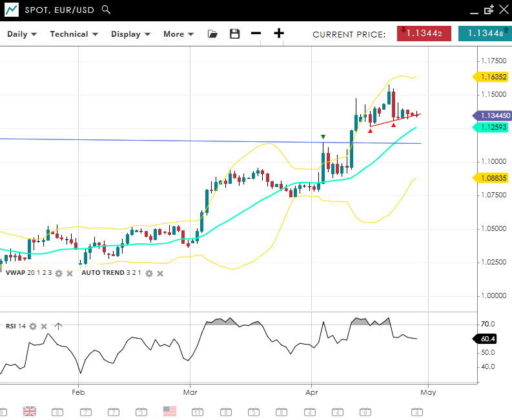Remove the AUTO TREND indicator
512x420 pixels.
click(x=160, y=273)
